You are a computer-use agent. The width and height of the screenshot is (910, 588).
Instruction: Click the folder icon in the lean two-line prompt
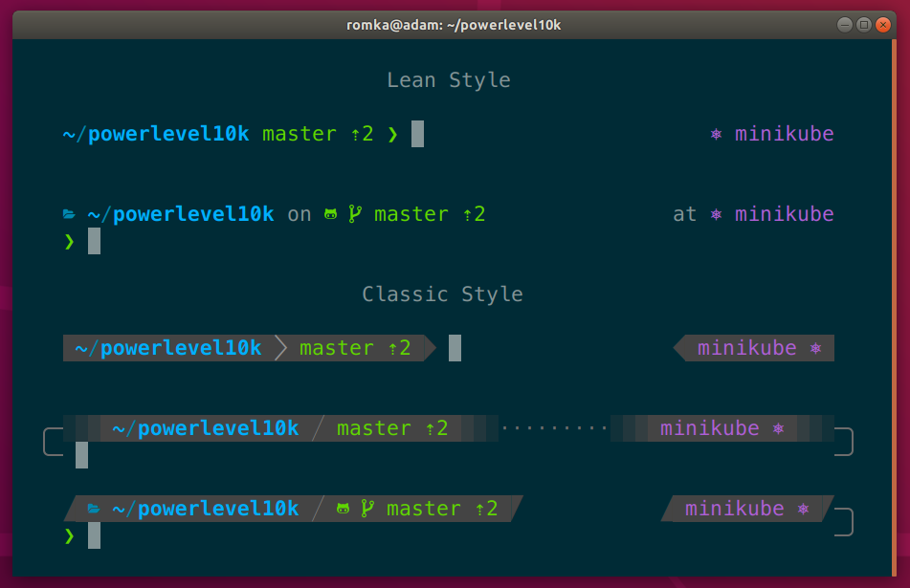pos(69,214)
